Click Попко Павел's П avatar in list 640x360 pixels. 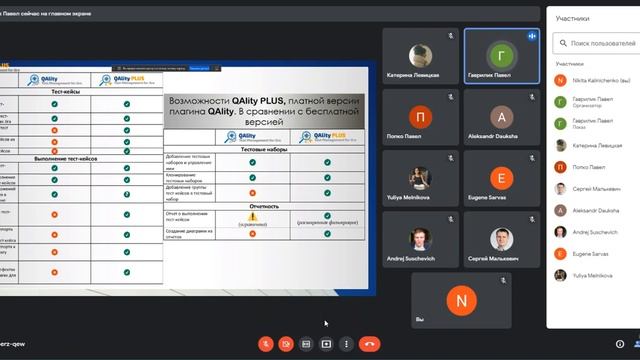click(x=560, y=167)
